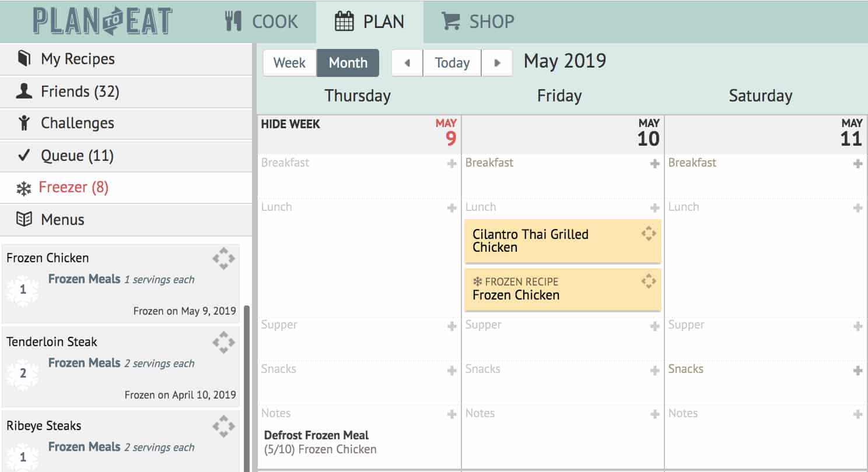This screenshot has width=868, height=472.
Task: Add a Supper item on Thursday May 9
Action: [x=452, y=326]
